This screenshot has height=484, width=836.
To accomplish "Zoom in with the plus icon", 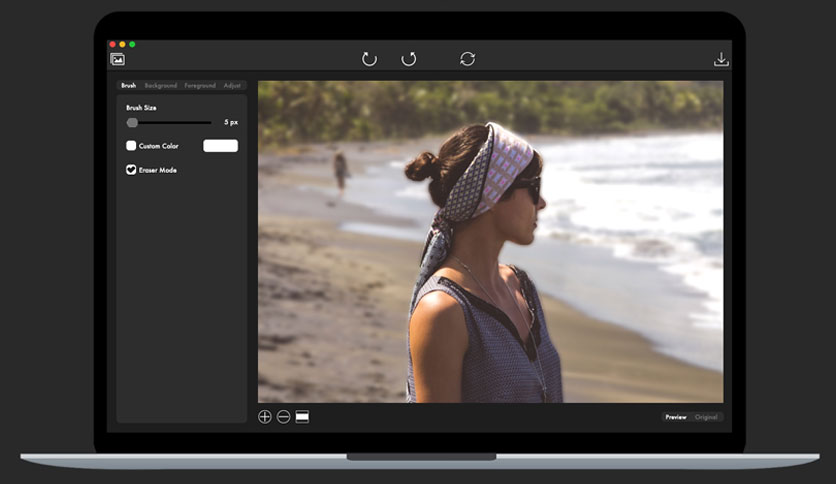I will click(265, 417).
